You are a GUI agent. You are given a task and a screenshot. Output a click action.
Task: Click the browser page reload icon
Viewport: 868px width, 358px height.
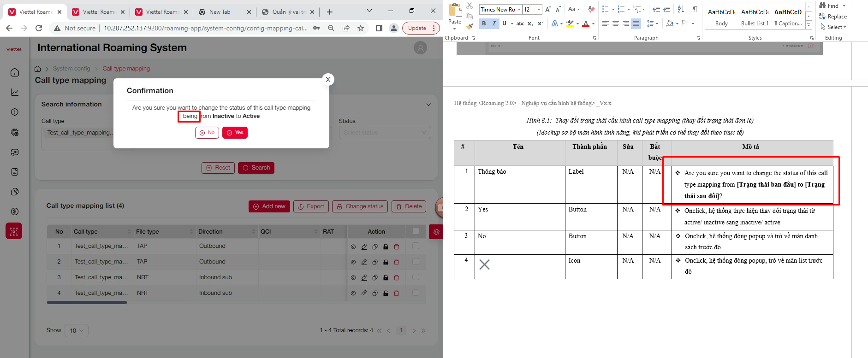point(39,28)
